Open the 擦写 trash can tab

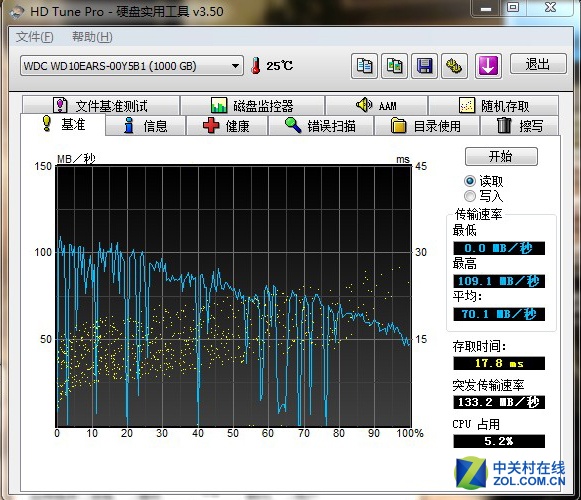(x=519, y=126)
